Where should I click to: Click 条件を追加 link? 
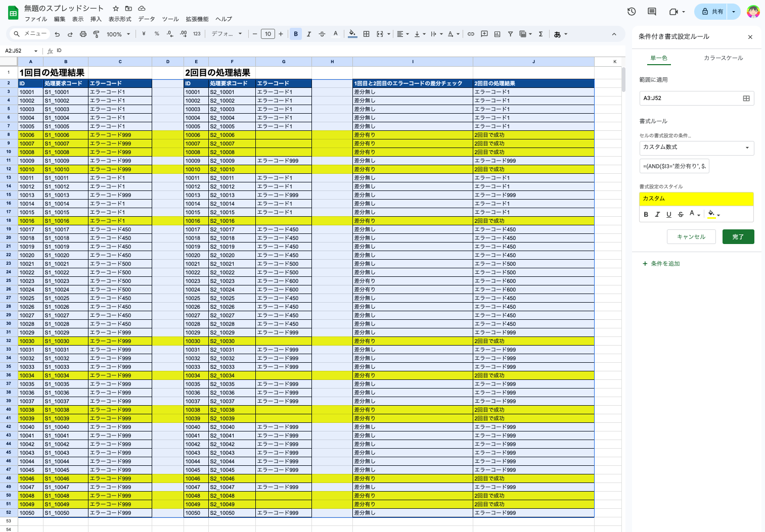pyautogui.click(x=661, y=264)
